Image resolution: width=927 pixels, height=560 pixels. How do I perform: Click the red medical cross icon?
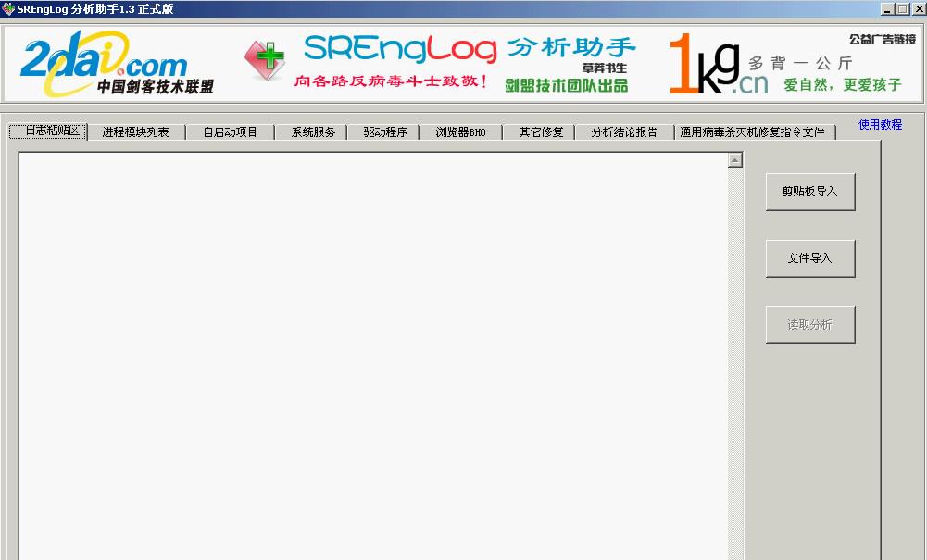(264, 59)
